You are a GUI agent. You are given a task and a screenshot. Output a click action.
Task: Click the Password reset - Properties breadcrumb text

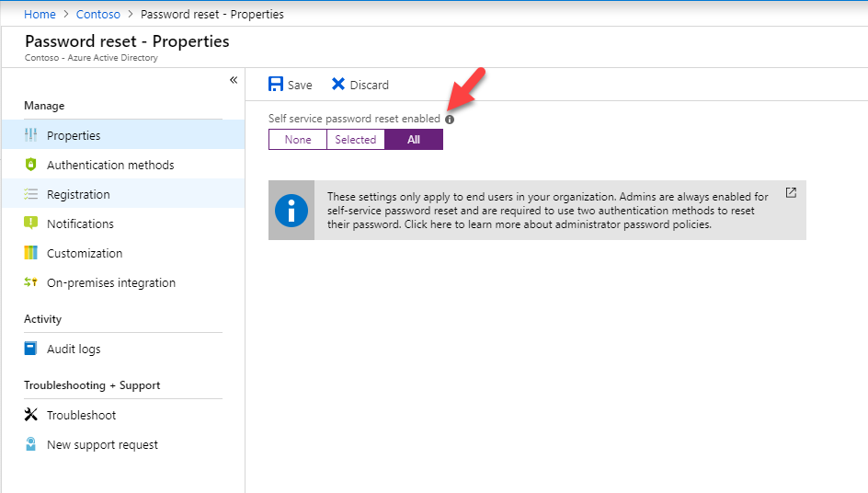click(x=212, y=15)
